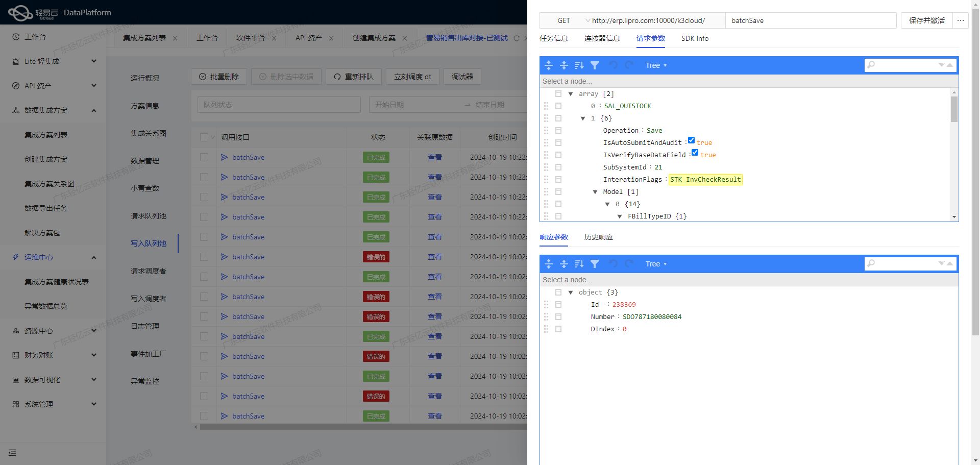Open the Tree mode dropdown in request editor
The height and width of the screenshot is (465, 980).
pos(656,65)
